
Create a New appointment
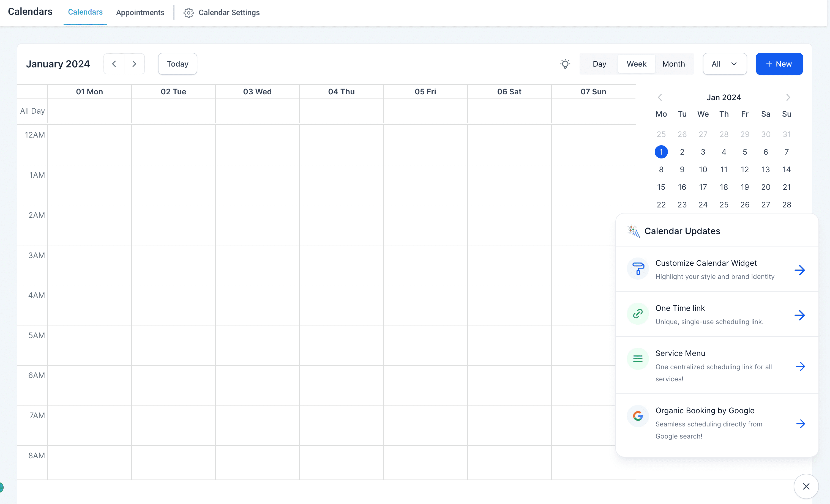[x=779, y=64]
